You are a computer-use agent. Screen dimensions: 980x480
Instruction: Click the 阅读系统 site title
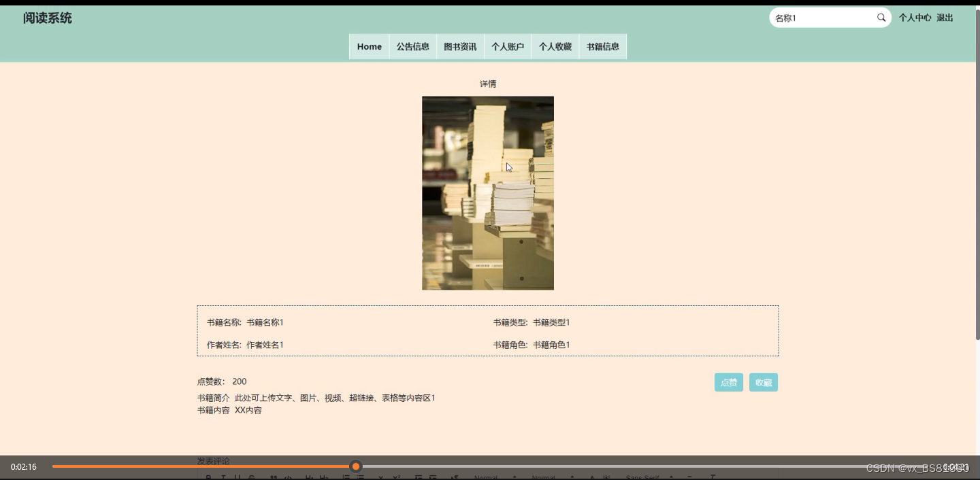pyautogui.click(x=48, y=18)
